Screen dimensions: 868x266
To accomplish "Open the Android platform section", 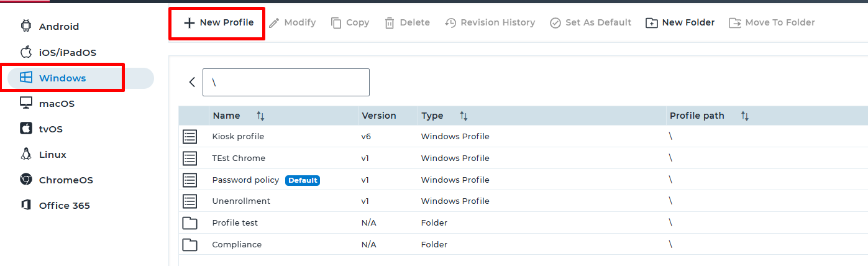I will pyautogui.click(x=58, y=27).
